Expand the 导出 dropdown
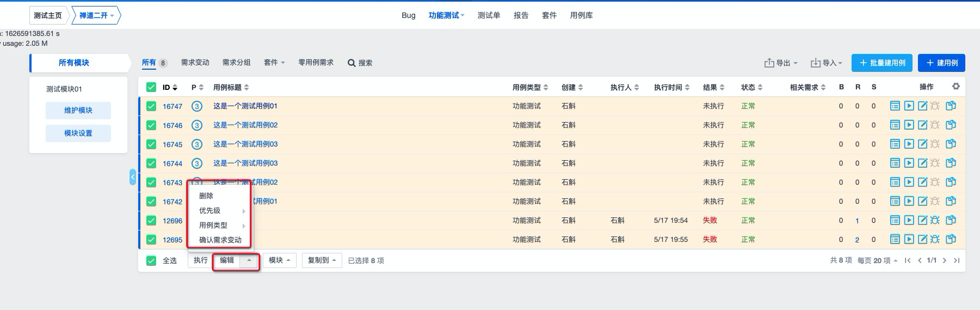 click(x=781, y=63)
